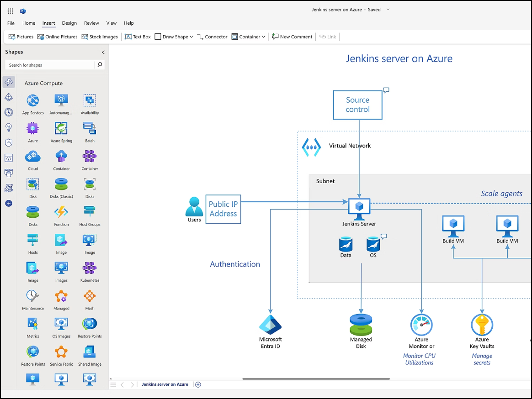Select the Availability shape
532x399 pixels.
pyautogui.click(x=90, y=105)
